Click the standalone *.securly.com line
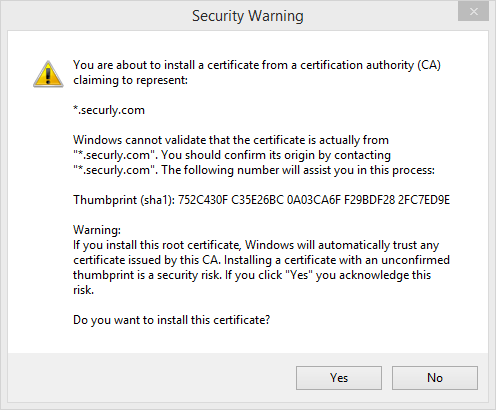Viewport: 496px width, 410px height. click(x=109, y=110)
